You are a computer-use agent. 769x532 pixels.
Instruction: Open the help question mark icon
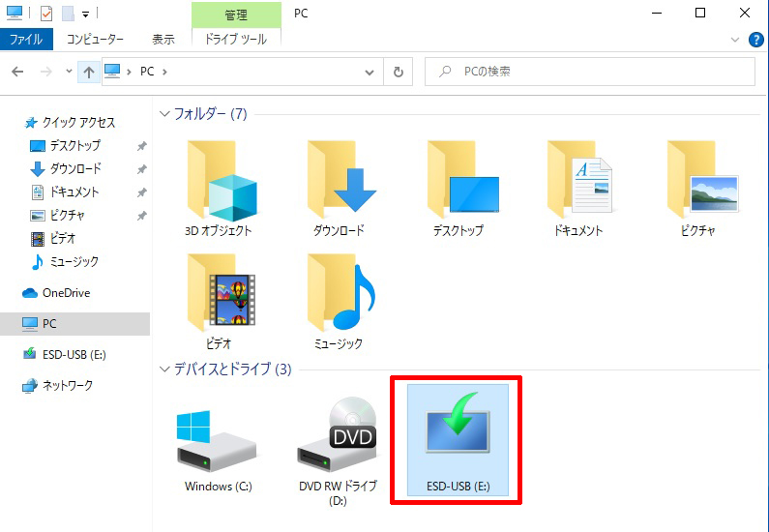[x=756, y=40]
